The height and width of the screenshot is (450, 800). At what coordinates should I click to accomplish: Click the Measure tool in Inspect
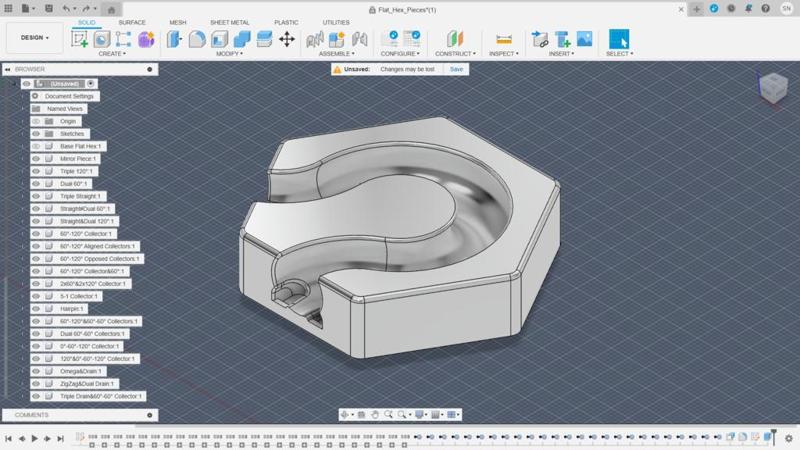tap(502, 39)
